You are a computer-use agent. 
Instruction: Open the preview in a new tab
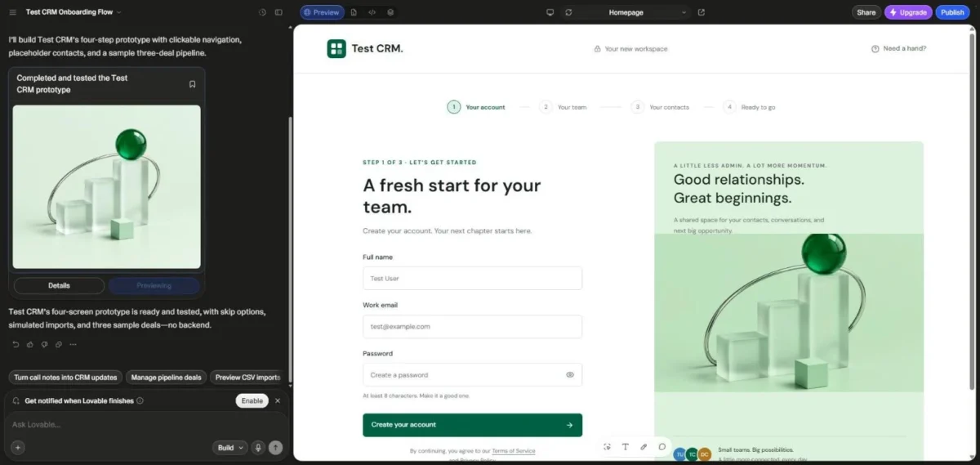tap(702, 12)
